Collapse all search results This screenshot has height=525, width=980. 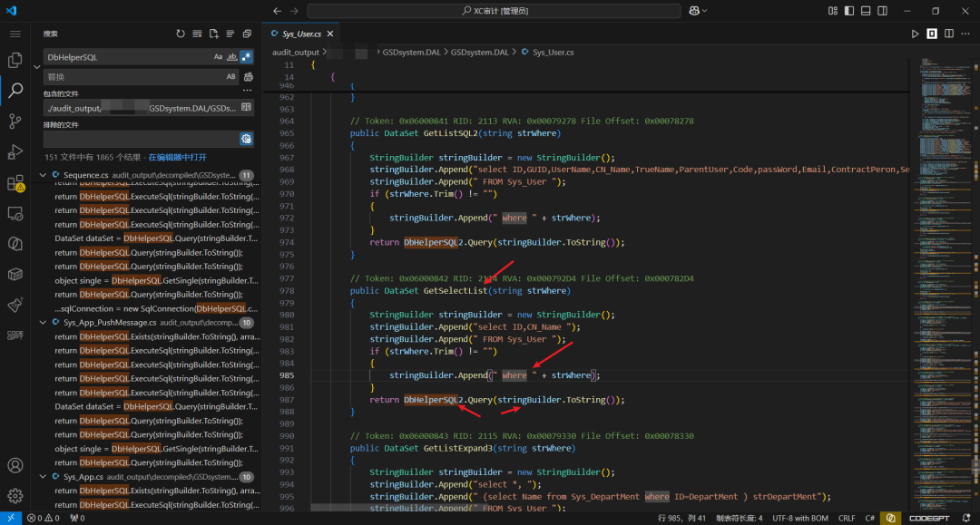click(247, 34)
